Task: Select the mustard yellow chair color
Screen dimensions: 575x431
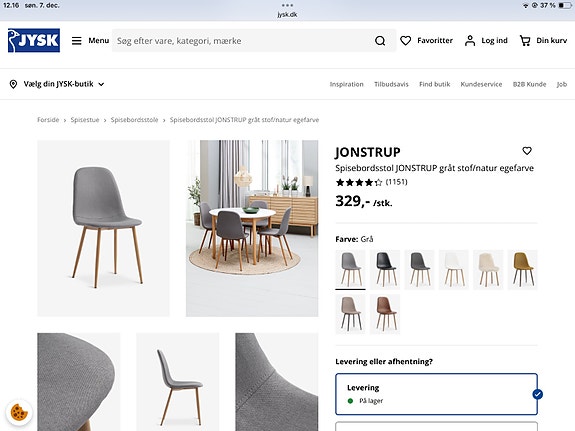Action: point(523,270)
